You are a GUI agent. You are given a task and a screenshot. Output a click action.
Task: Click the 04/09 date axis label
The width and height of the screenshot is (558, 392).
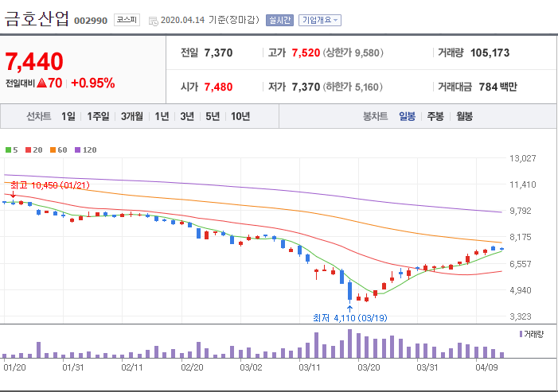pyautogui.click(x=486, y=367)
